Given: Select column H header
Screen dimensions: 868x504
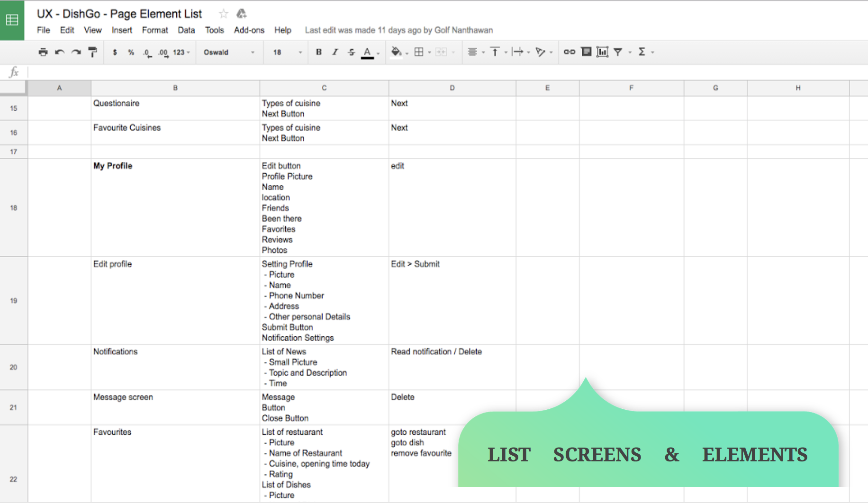Looking at the screenshot, I should [798, 88].
